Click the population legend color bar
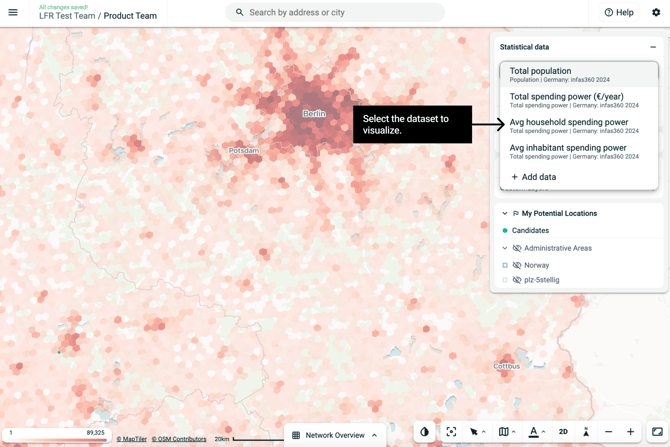Viewport: 670px width, 447px height. [x=56, y=440]
